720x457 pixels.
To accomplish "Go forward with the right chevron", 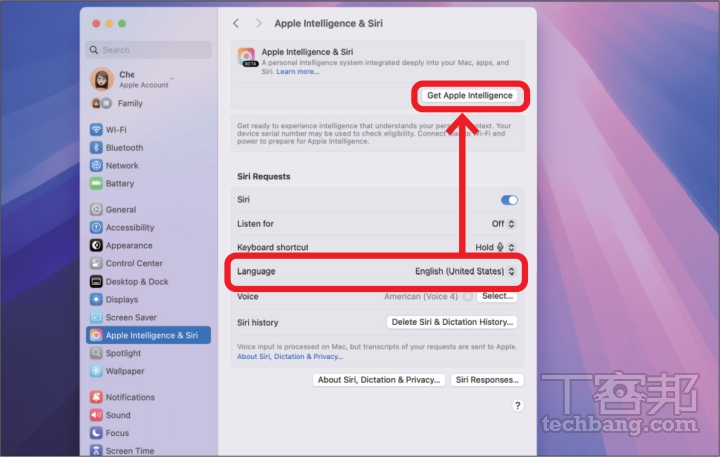I will tap(259, 23).
